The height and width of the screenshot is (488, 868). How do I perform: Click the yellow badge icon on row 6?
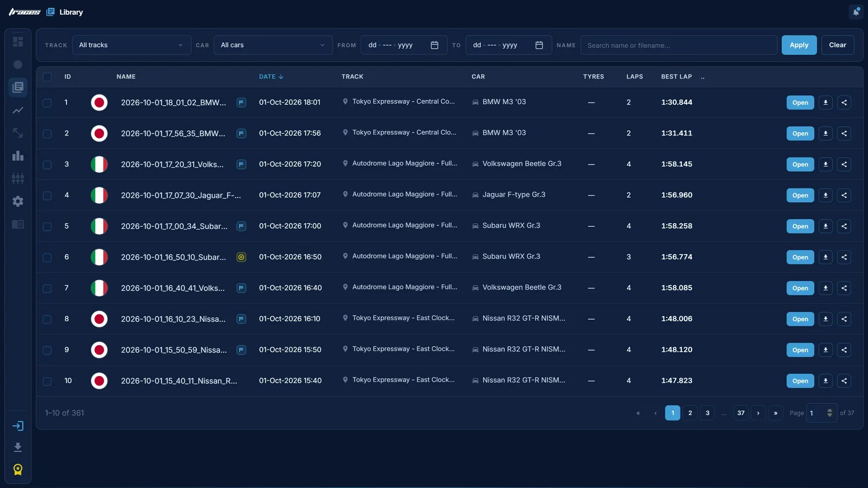tap(242, 257)
